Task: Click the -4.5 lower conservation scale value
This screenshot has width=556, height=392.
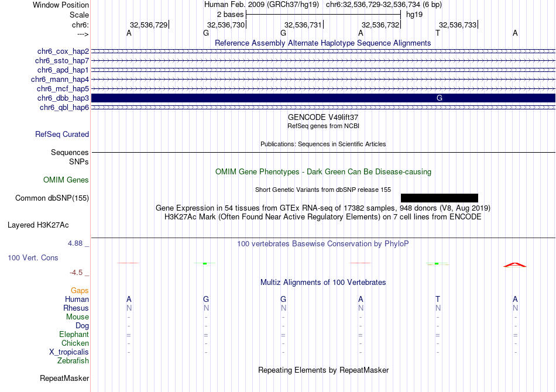Action: (x=76, y=273)
